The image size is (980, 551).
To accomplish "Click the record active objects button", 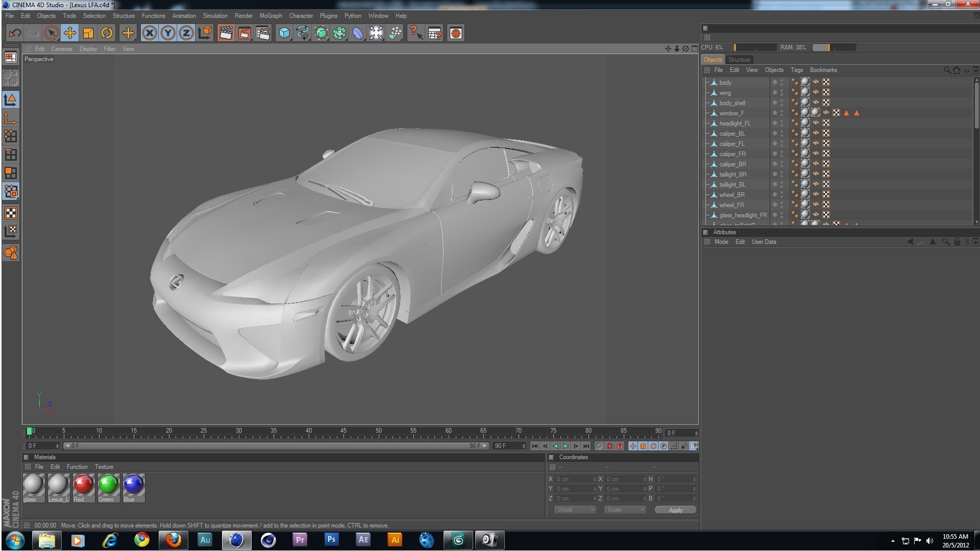I will [599, 446].
